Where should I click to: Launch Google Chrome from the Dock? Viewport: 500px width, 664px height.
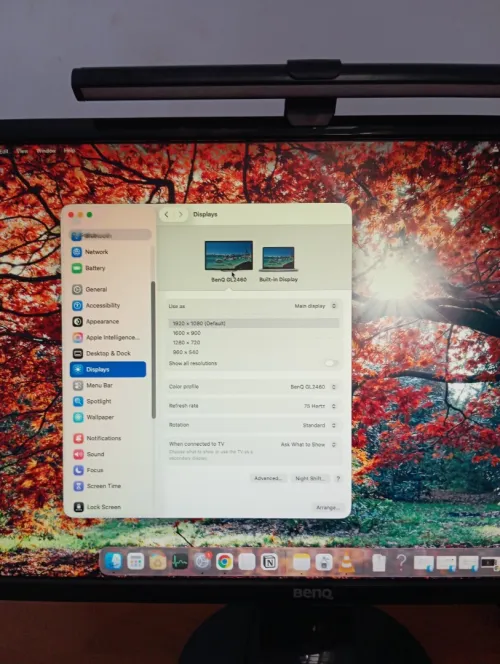224,562
